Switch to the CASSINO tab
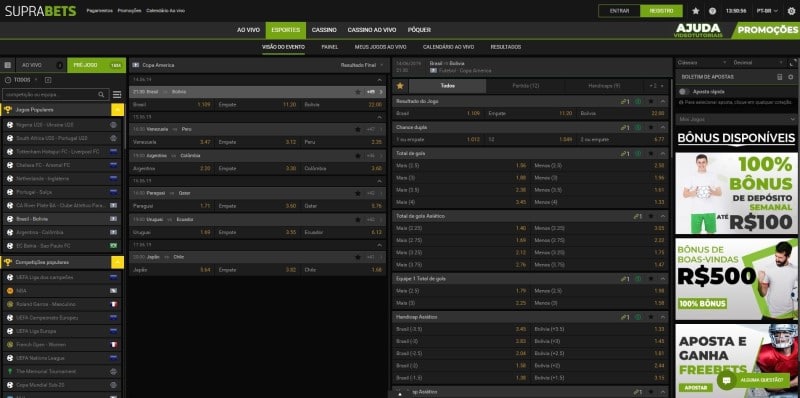Viewport: 800px width, 398px height. click(x=324, y=30)
